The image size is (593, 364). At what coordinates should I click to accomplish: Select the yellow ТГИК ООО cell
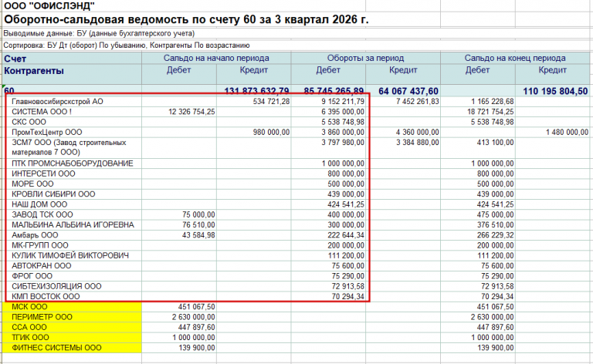click(72, 337)
